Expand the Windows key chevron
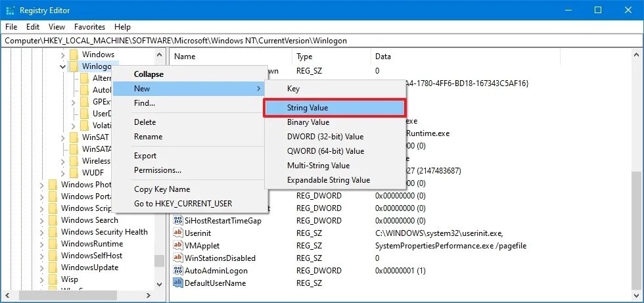The image size is (644, 303). point(63,55)
